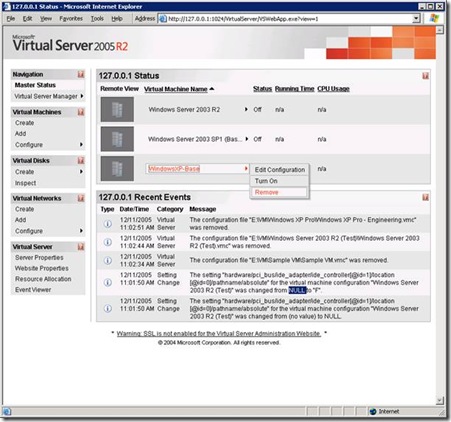The height and width of the screenshot is (422, 451).
Task: Click info icon of 11:02:34 AM event
Action: pyautogui.click(x=107, y=260)
